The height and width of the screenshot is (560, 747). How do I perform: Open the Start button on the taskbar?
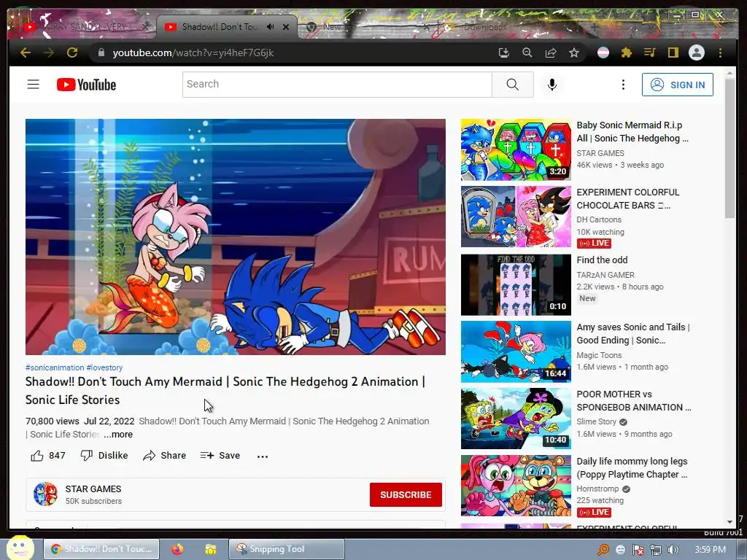pyautogui.click(x=20, y=548)
